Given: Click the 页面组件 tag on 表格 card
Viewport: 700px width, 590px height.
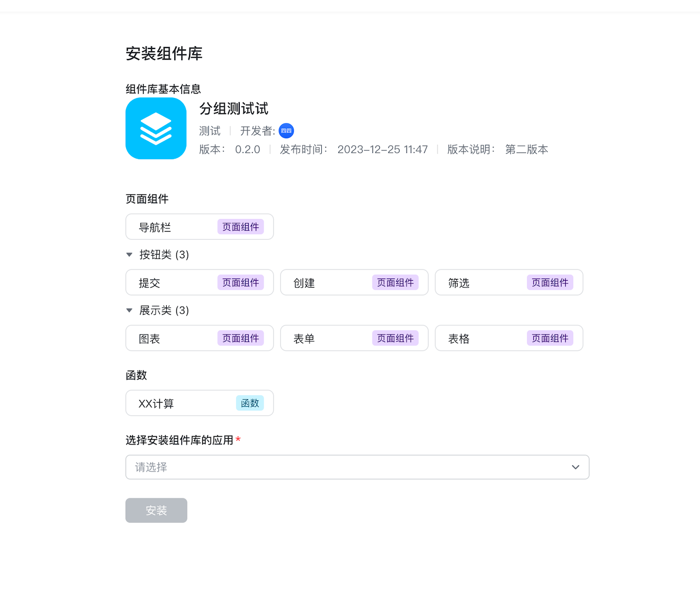Looking at the screenshot, I should pyautogui.click(x=550, y=338).
